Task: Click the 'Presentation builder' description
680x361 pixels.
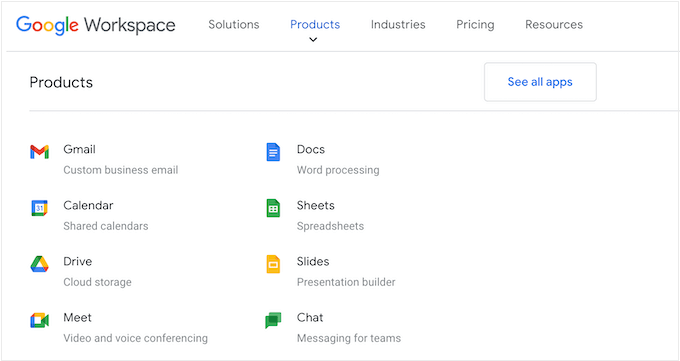Action: coord(346,282)
